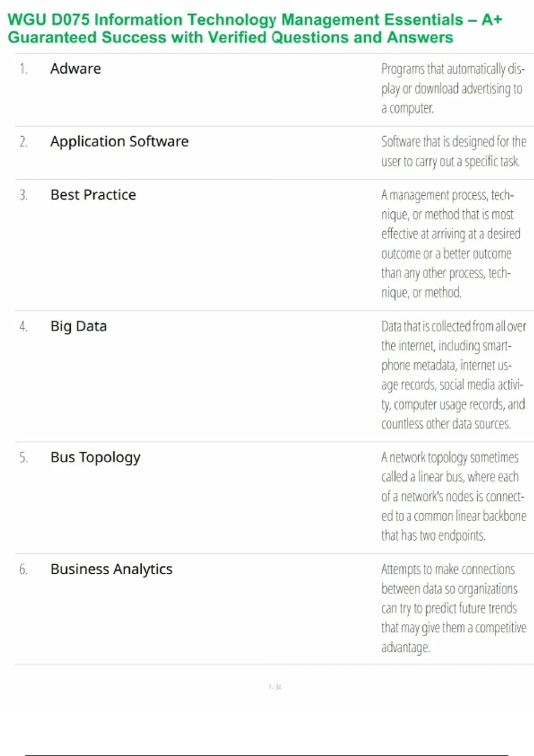Click the Adware definition text
Screen dimensions: 534x756
[x=452, y=88]
